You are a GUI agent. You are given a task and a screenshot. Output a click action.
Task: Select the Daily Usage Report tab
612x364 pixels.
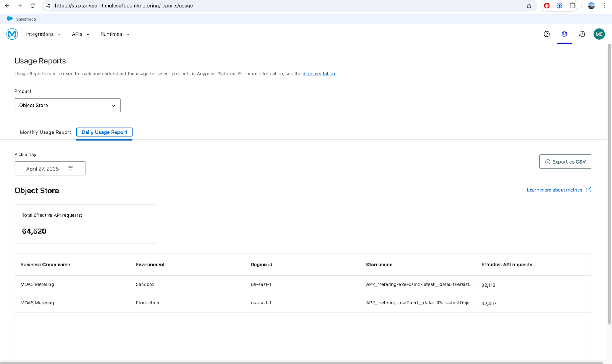tap(104, 132)
